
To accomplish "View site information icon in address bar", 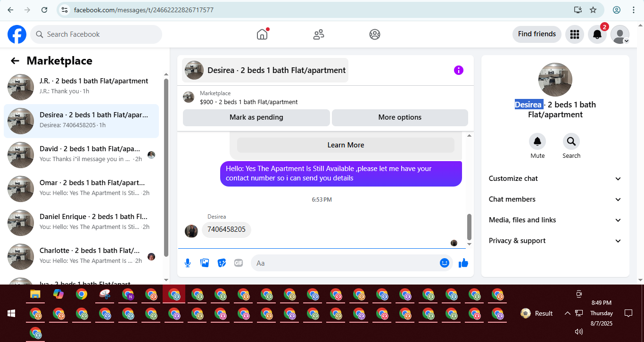I will tap(65, 10).
